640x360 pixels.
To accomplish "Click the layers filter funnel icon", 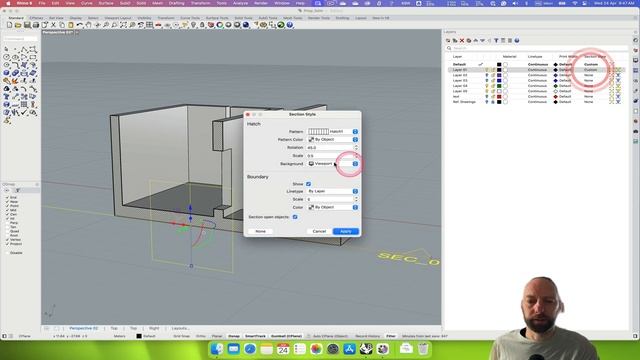I will tap(496, 40).
